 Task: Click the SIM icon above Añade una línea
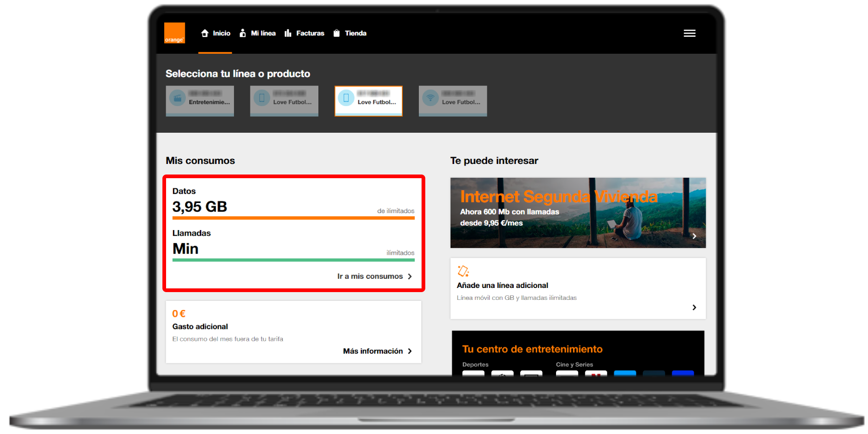coord(463,271)
